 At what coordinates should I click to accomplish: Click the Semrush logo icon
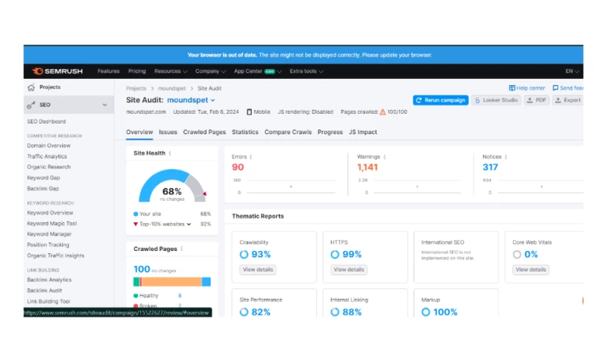[x=37, y=71]
